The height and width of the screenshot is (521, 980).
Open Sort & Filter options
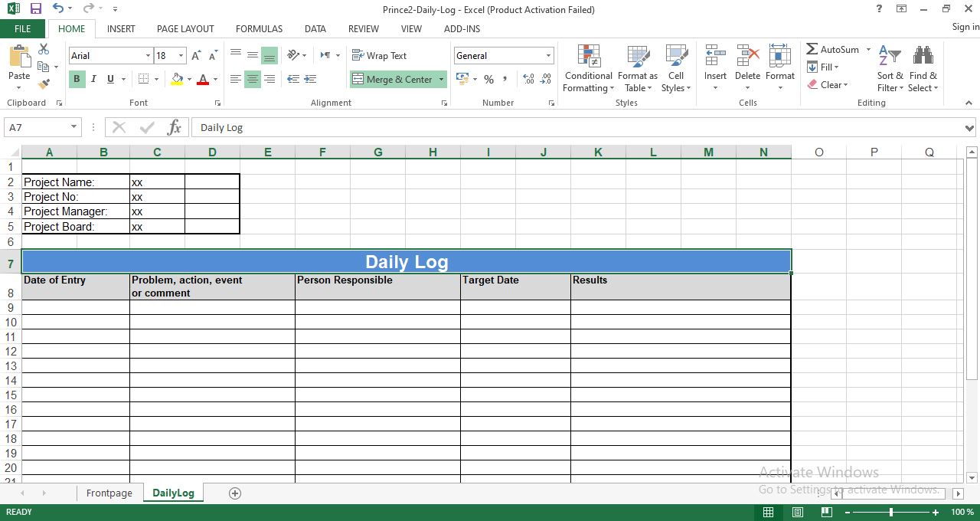[890, 68]
